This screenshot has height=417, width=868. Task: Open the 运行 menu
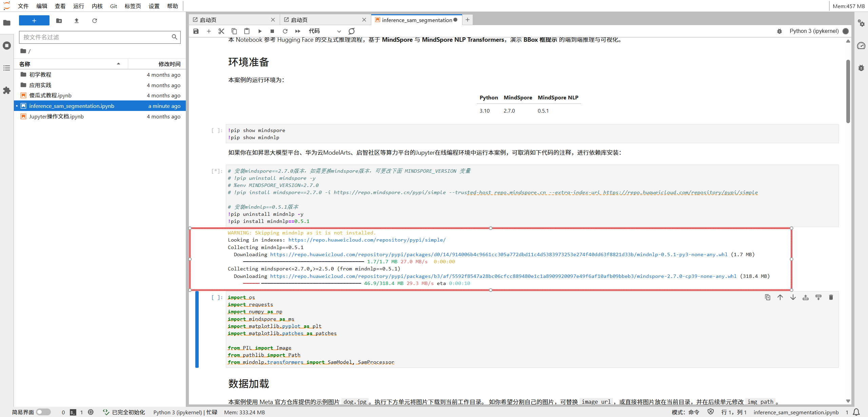[79, 6]
